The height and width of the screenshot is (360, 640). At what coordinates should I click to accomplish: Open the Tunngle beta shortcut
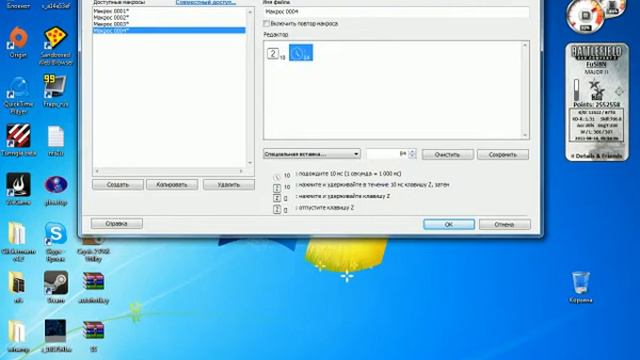(x=18, y=140)
